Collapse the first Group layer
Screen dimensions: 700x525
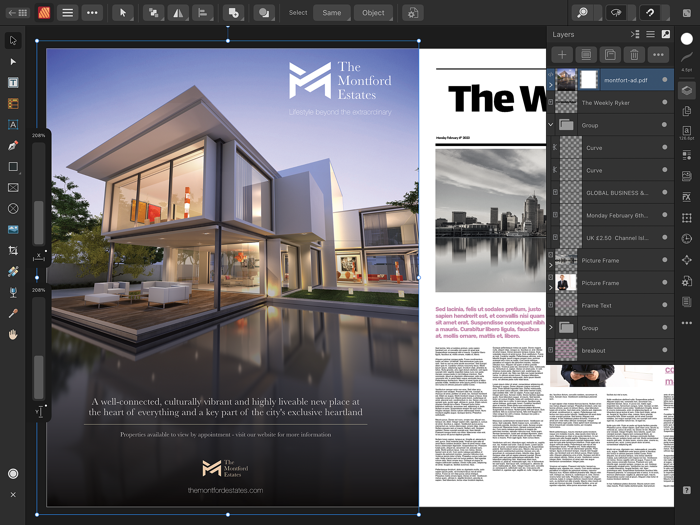click(x=550, y=125)
